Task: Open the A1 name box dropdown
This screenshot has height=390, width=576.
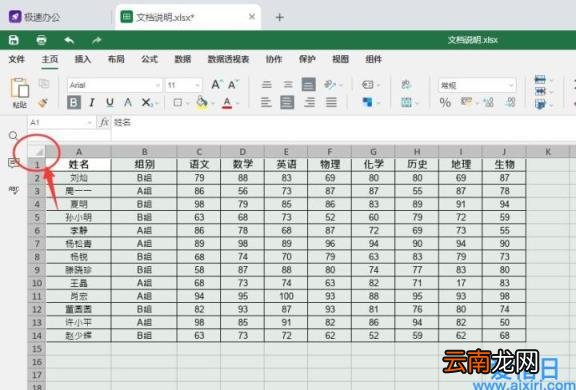Action: pyautogui.click(x=90, y=123)
